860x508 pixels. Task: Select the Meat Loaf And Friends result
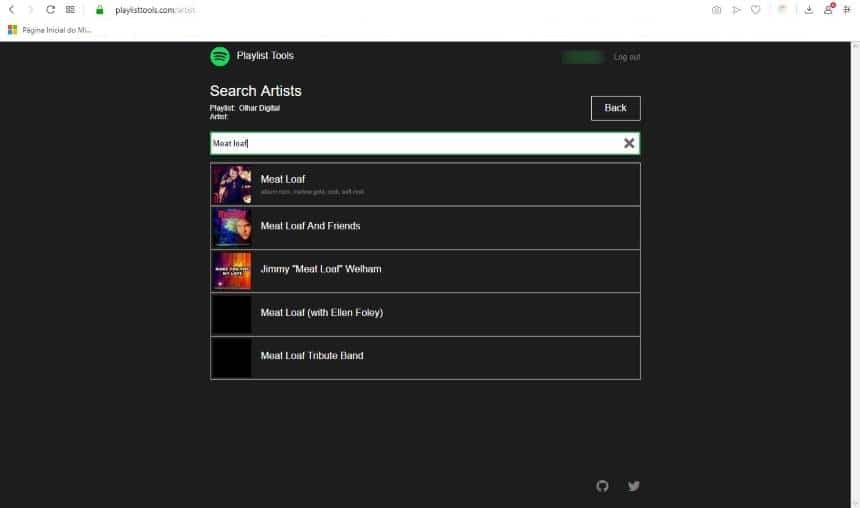point(425,228)
